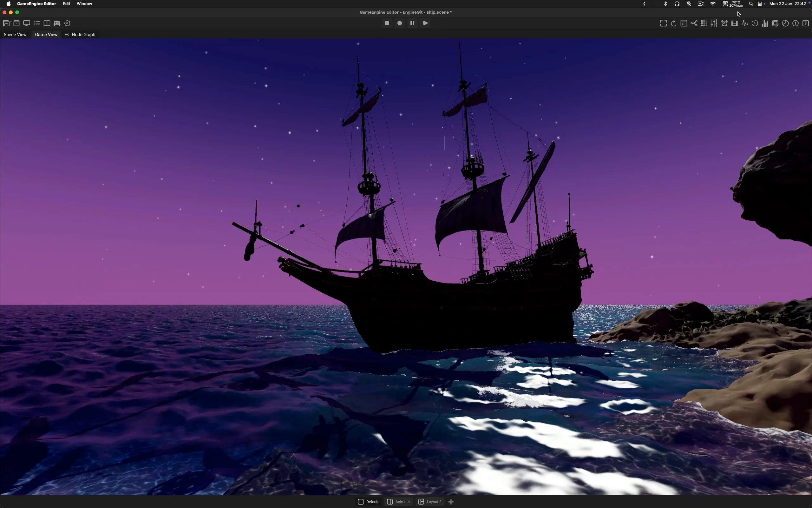This screenshot has width=812, height=508.
Task: Click the node graph share icon in right toolbar
Action: tap(694, 23)
